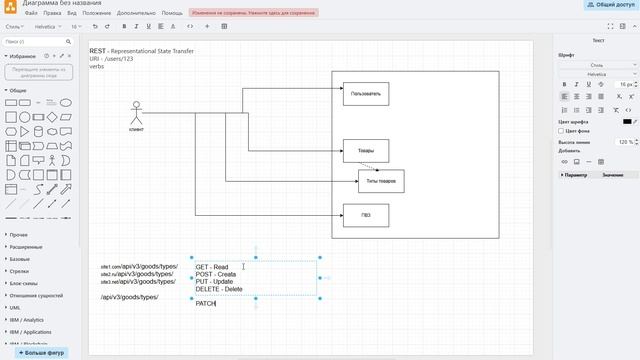
Task: Insert image icon under Добавить
Action: coord(577,162)
